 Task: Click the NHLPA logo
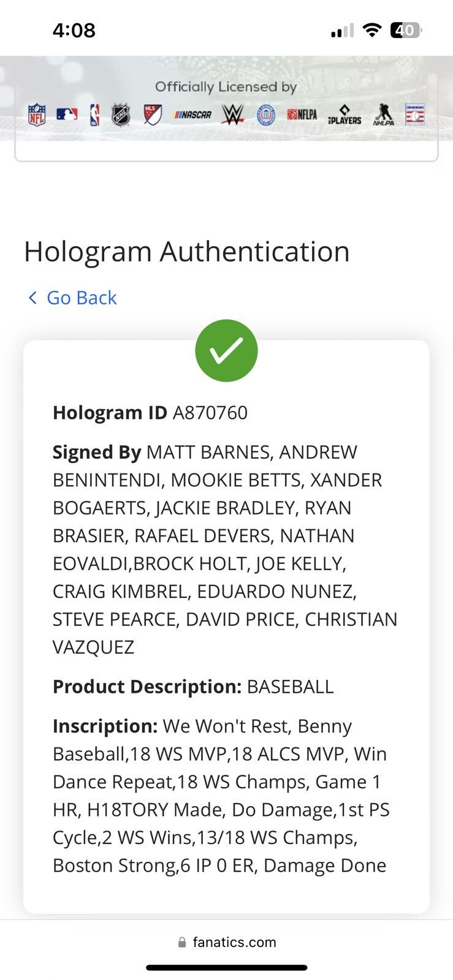point(383,115)
